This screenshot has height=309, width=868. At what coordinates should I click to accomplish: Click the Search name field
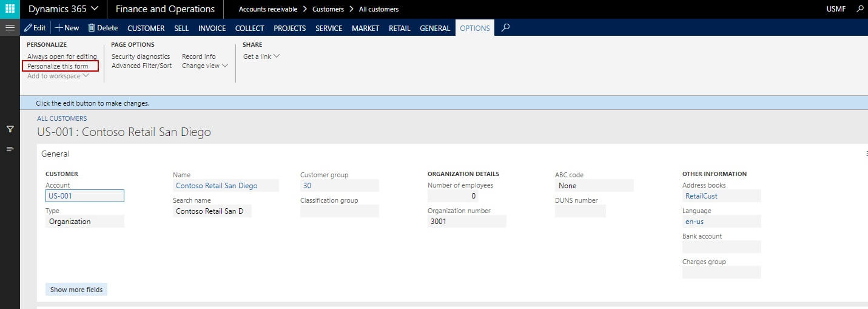coord(212,211)
